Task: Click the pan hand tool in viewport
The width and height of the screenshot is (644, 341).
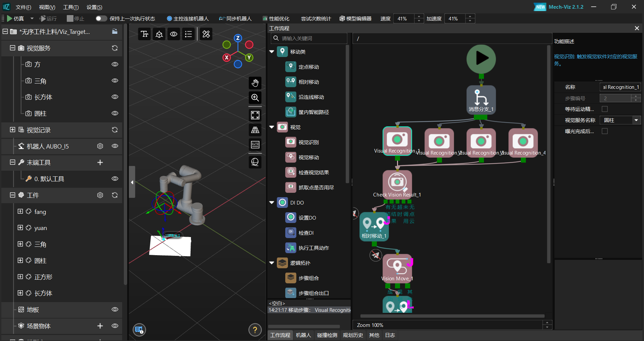Action: coord(255,83)
